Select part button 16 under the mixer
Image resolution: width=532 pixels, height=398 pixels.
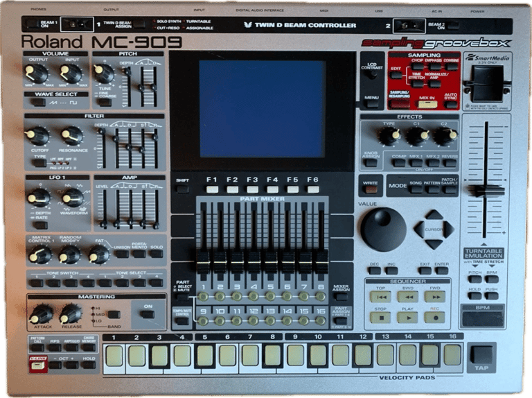(x=320, y=320)
